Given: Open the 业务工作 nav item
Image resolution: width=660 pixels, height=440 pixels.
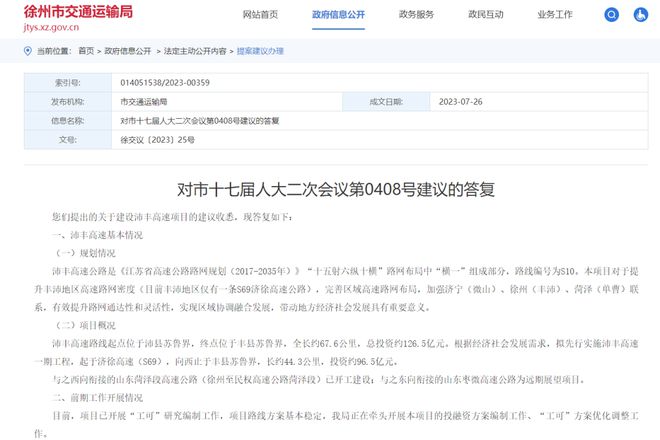Looking at the screenshot, I should (555, 15).
